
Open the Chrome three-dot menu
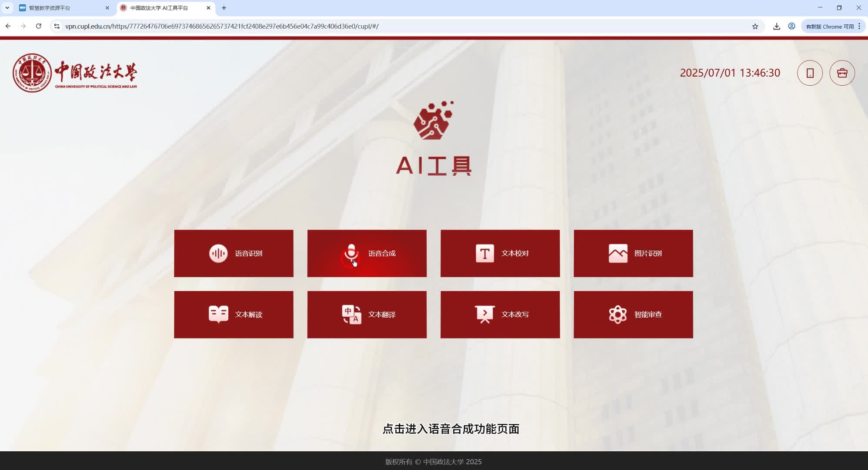coord(859,26)
